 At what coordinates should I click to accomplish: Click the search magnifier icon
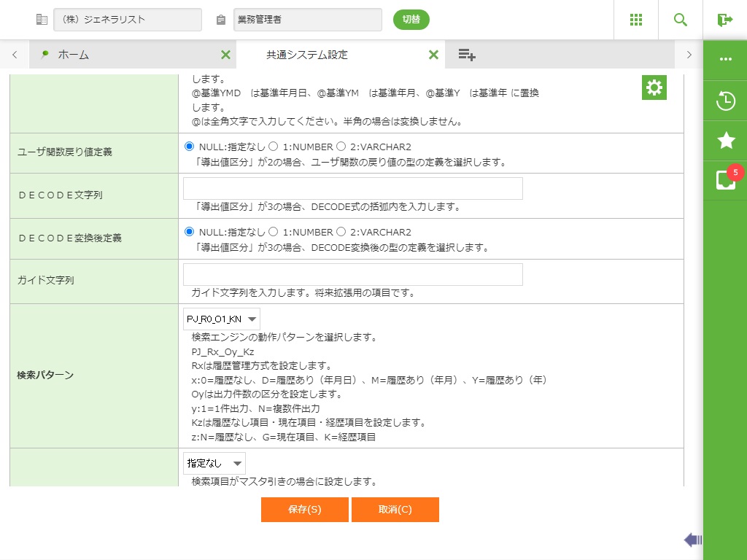pyautogui.click(x=680, y=20)
